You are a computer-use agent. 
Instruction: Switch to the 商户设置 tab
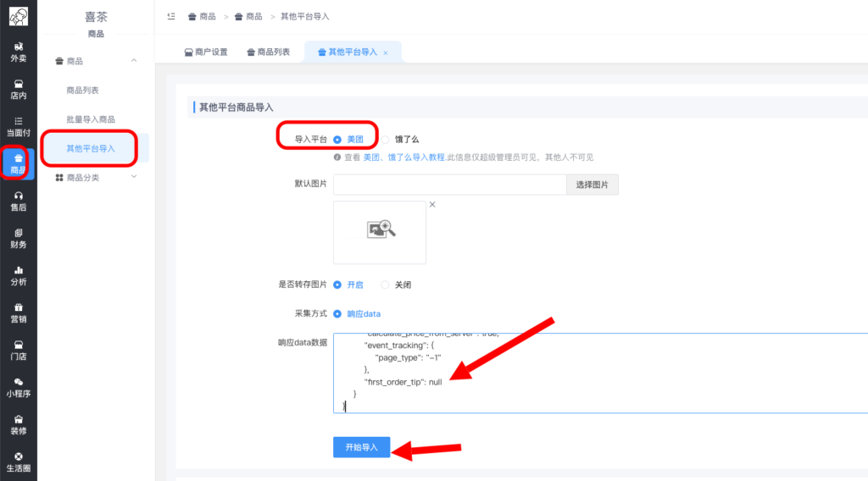(206, 52)
